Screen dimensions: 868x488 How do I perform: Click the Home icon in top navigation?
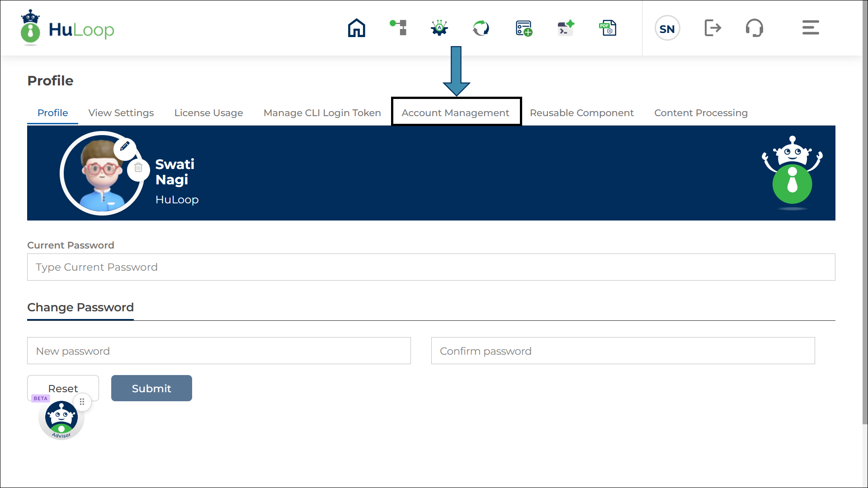[356, 28]
